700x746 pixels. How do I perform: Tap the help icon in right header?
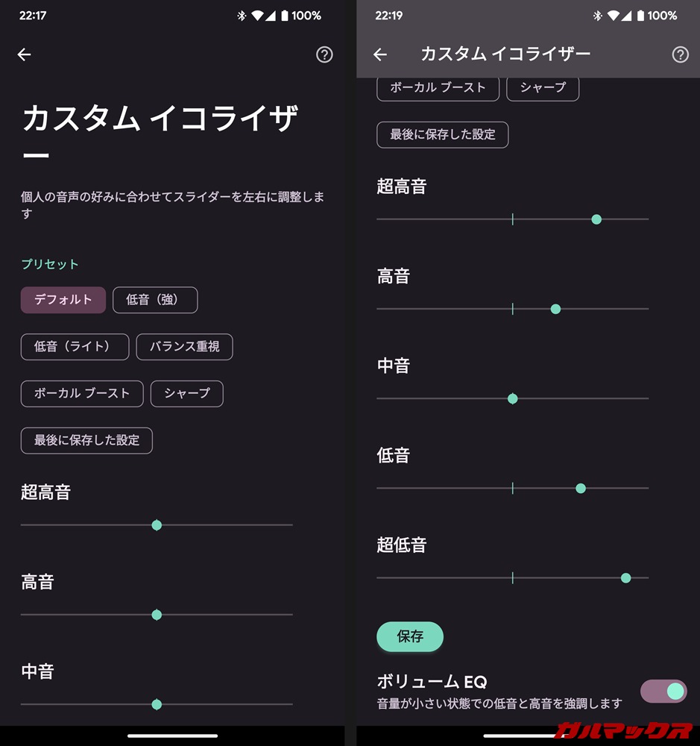pos(680,54)
